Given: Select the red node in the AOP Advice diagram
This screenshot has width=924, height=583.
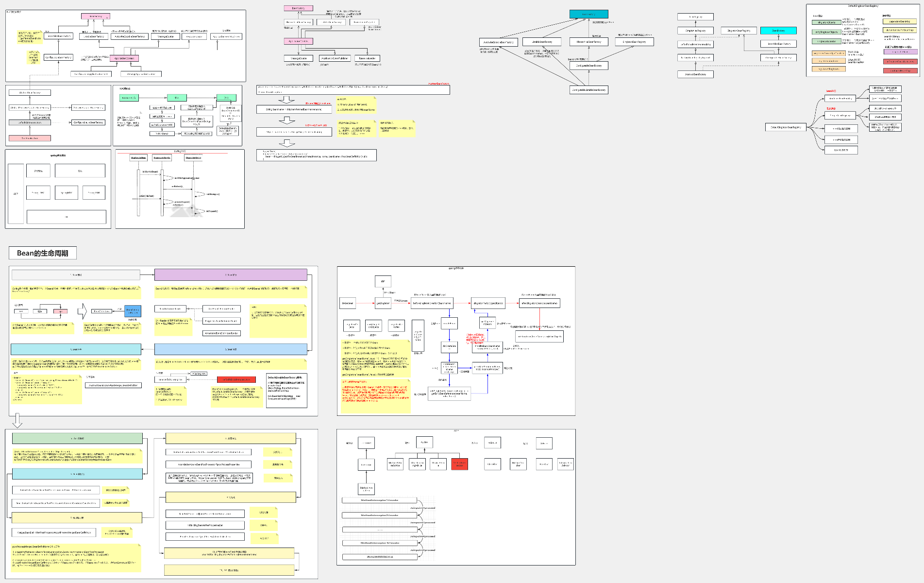Looking at the screenshot, I should [459, 464].
